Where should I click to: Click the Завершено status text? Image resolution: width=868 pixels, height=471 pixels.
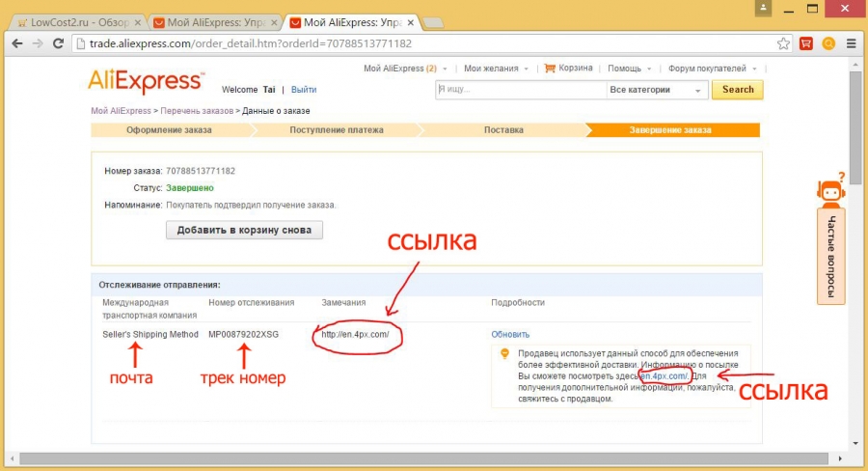click(x=190, y=188)
